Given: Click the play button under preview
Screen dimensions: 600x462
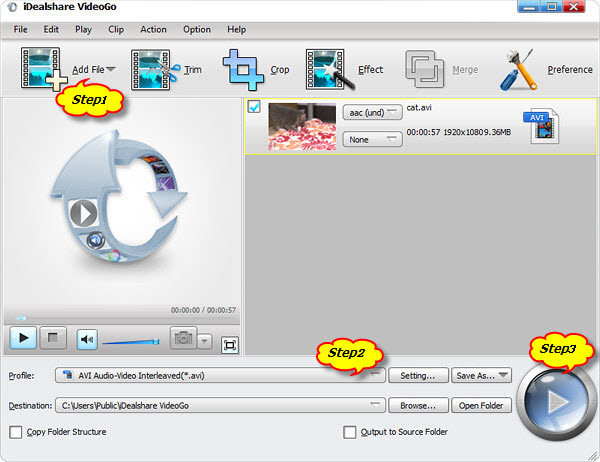Looking at the screenshot, I should click(23, 338).
